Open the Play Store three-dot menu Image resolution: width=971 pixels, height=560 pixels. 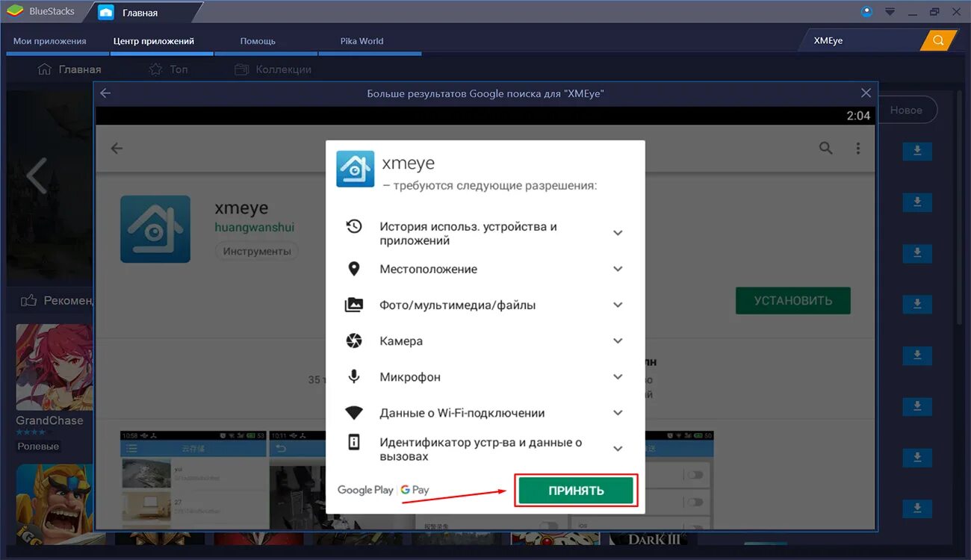(858, 148)
